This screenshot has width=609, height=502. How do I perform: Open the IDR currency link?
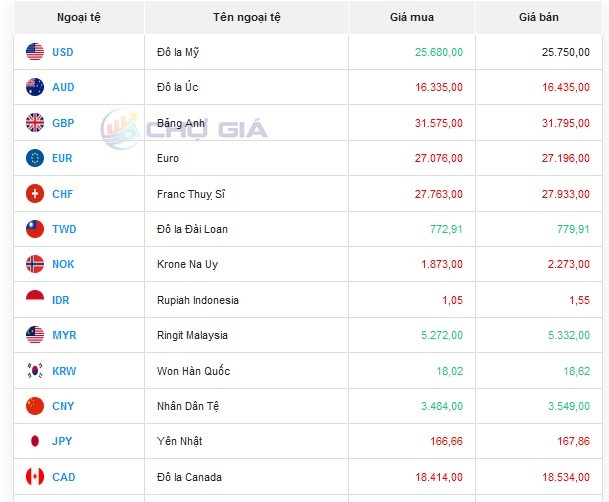pyautogui.click(x=61, y=300)
